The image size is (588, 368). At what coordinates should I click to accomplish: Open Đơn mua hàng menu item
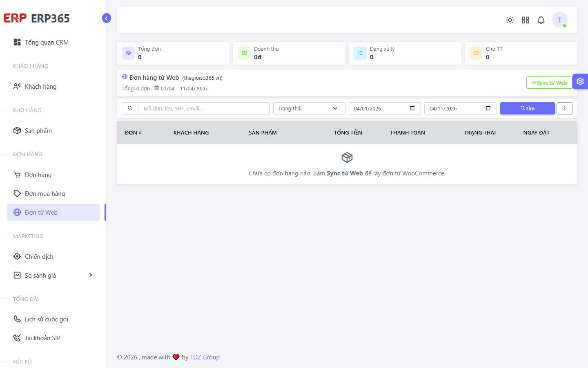tap(53, 193)
